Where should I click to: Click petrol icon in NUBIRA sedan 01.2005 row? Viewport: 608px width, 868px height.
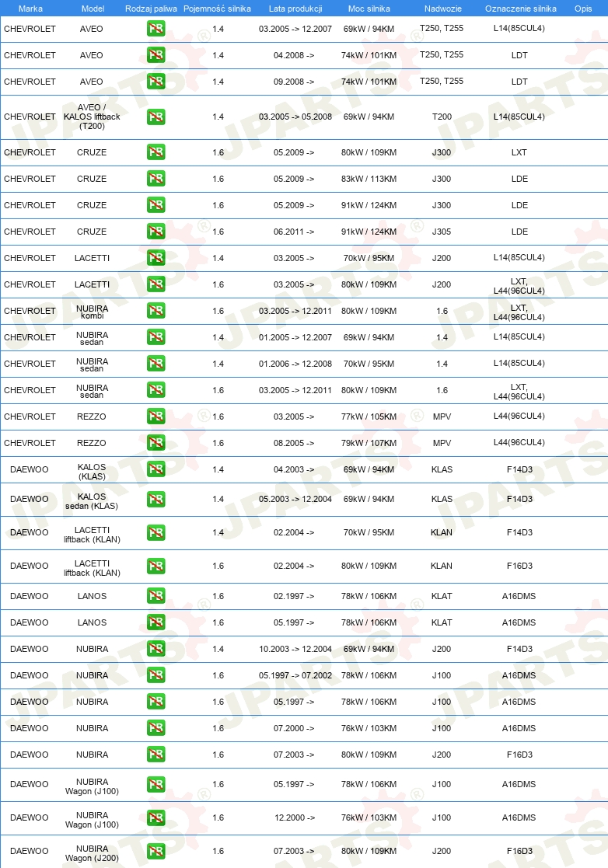tap(156, 337)
